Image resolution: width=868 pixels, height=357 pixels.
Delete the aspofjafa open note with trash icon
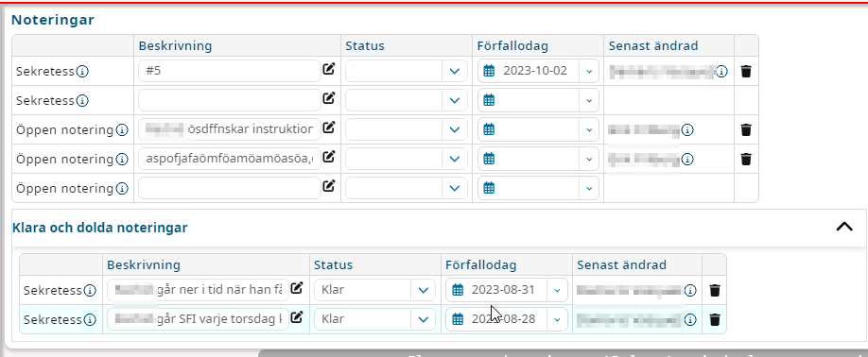(x=746, y=160)
